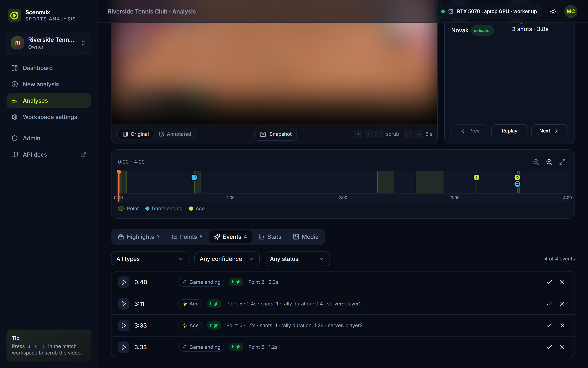Switch video to Annotated view
Viewport: 588px width, 368px height.
coord(175,134)
